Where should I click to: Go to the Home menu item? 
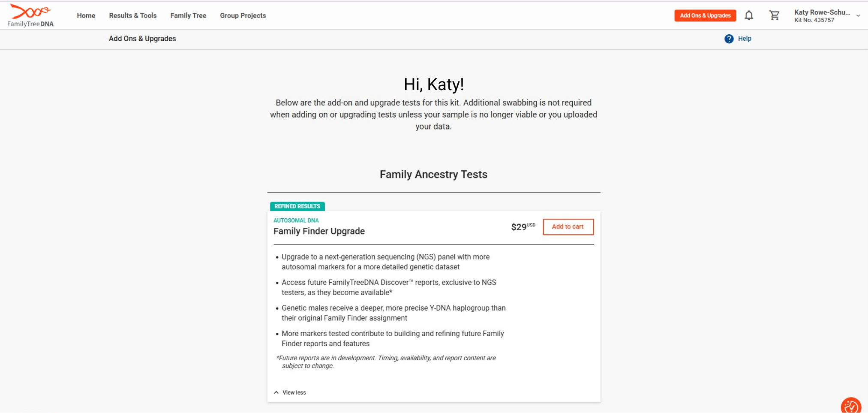pos(86,15)
